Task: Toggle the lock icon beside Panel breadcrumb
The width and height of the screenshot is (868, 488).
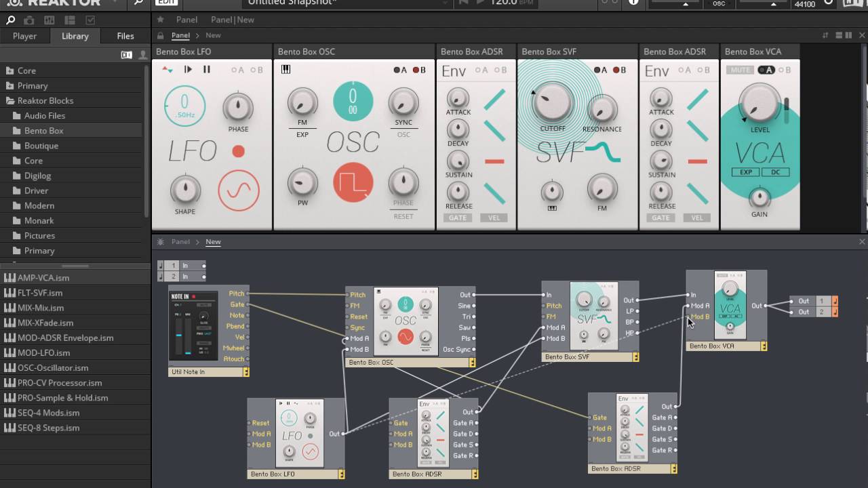Action: click(x=161, y=35)
